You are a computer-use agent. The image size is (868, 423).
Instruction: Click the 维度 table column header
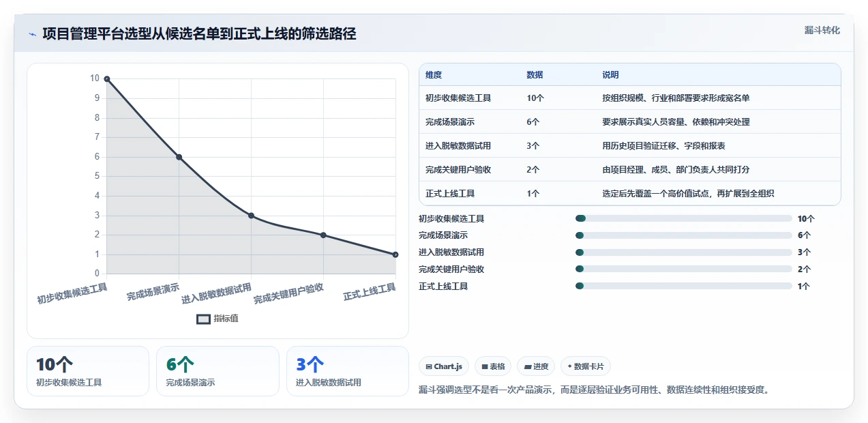point(434,75)
